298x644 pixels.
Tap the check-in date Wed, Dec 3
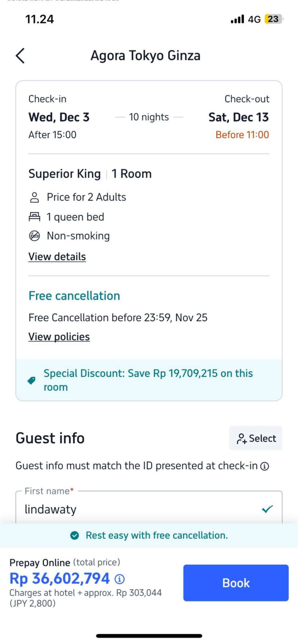coord(59,117)
